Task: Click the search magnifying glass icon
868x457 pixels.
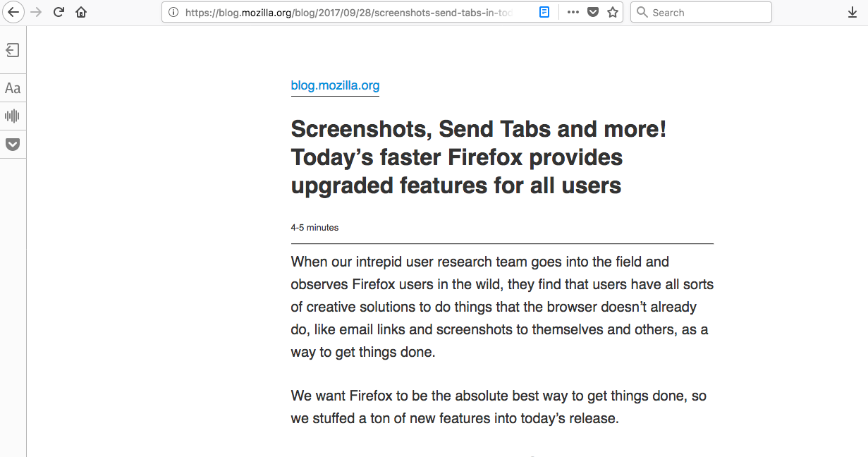Action: [x=642, y=12]
